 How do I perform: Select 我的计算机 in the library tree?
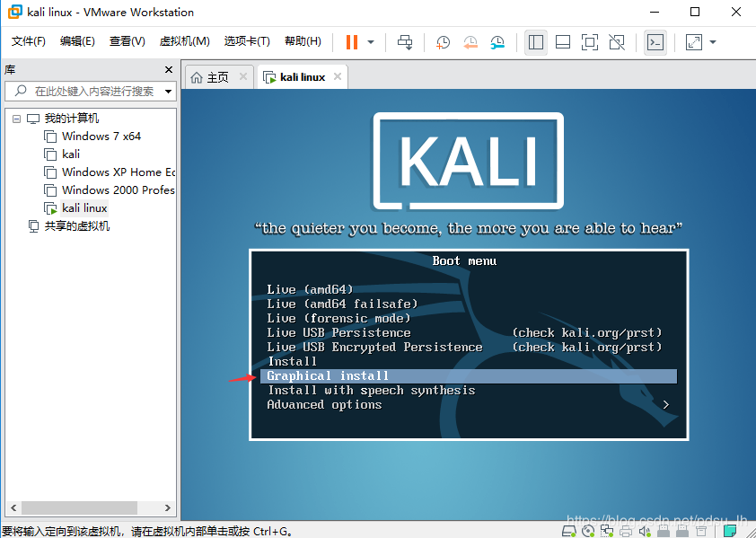click(x=71, y=119)
